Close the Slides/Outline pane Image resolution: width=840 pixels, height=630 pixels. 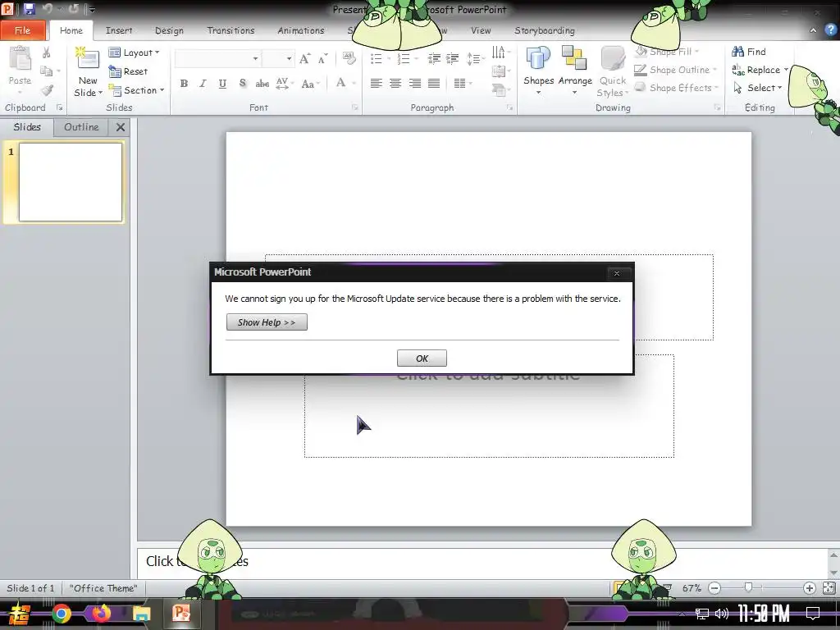point(121,127)
